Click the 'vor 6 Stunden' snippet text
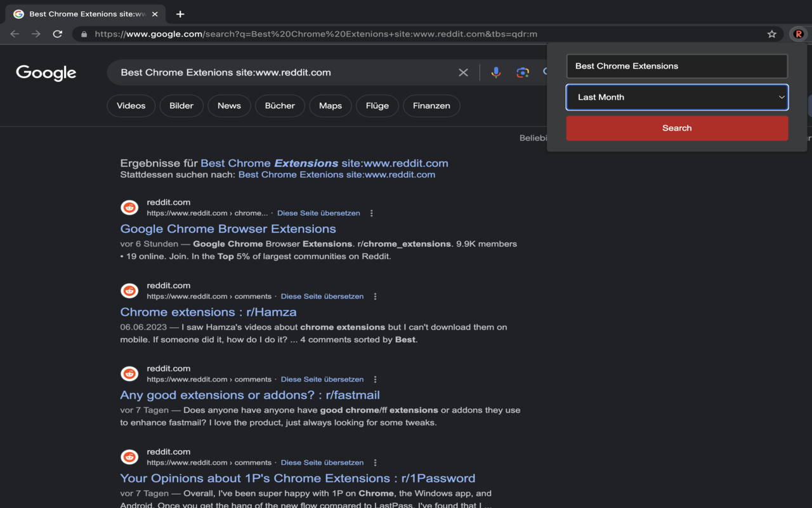This screenshot has width=812, height=508. (149, 244)
